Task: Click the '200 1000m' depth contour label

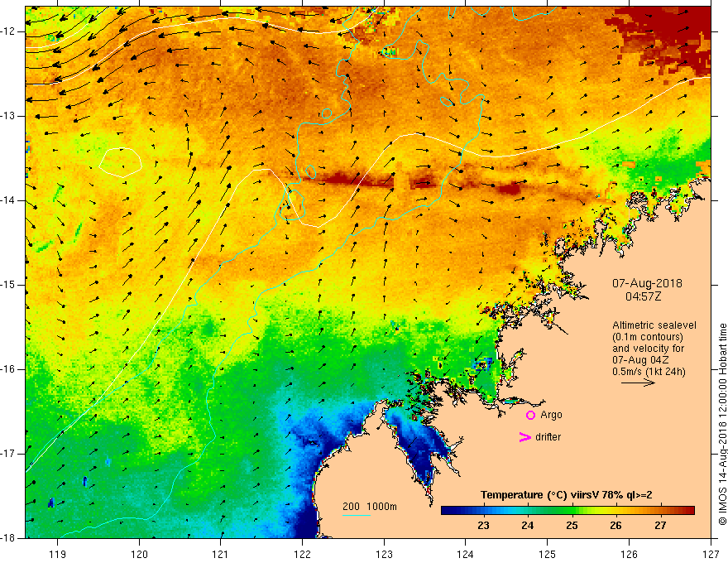Action: [370, 507]
